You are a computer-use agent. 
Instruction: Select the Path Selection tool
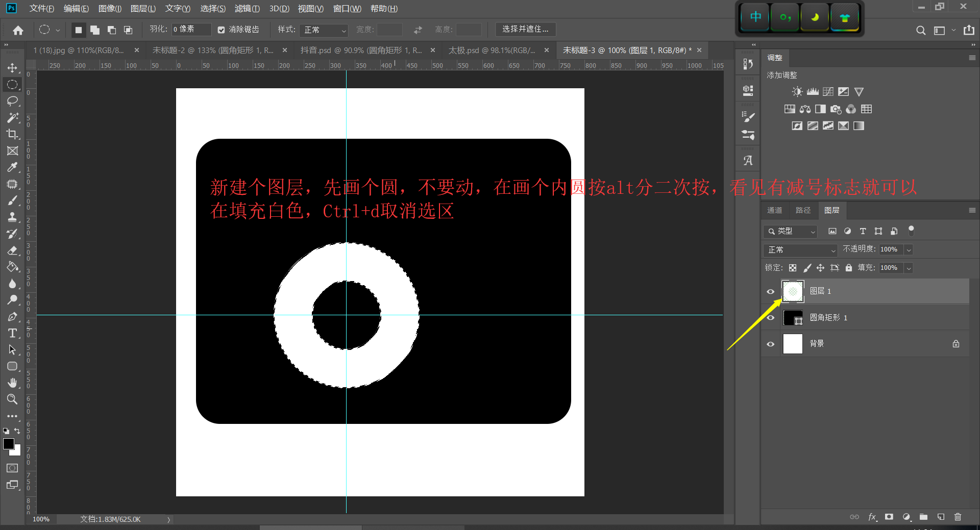click(12, 349)
